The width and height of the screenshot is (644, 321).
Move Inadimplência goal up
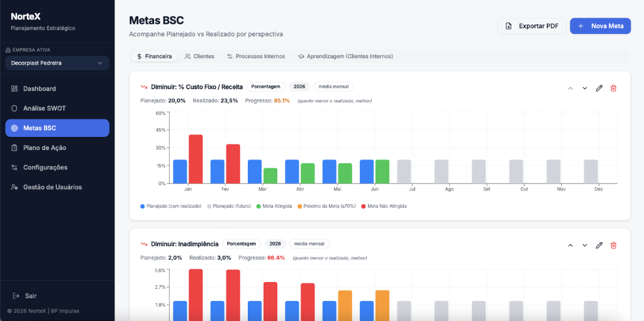pyautogui.click(x=570, y=246)
